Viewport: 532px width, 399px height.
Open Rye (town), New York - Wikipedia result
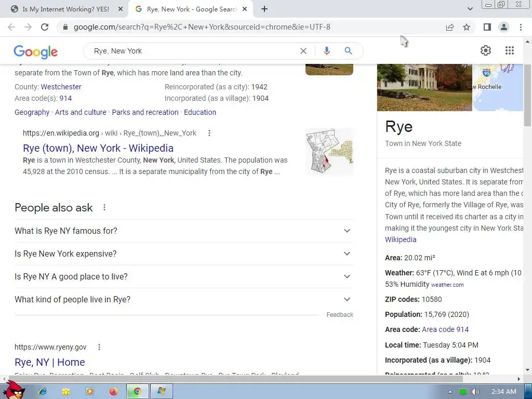(x=98, y=148)
